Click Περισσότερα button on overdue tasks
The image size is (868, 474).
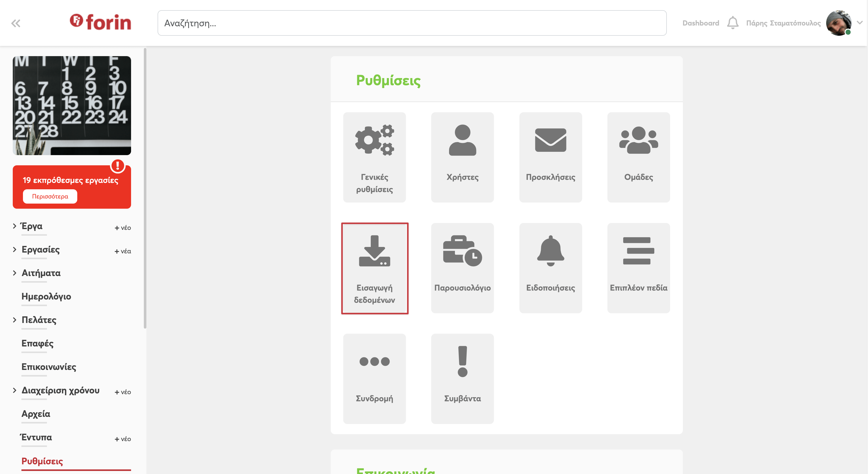(50, 196)
